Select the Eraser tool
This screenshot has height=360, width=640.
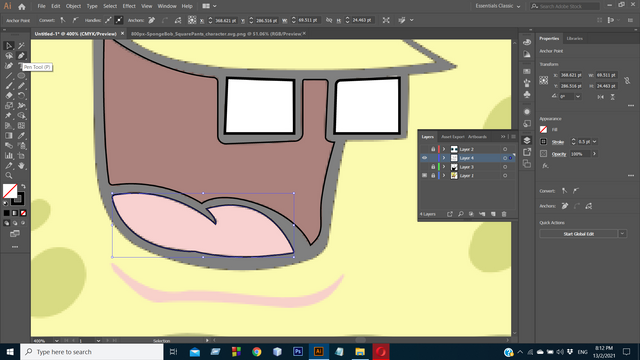pyautogui.click(x=9, y=96)
